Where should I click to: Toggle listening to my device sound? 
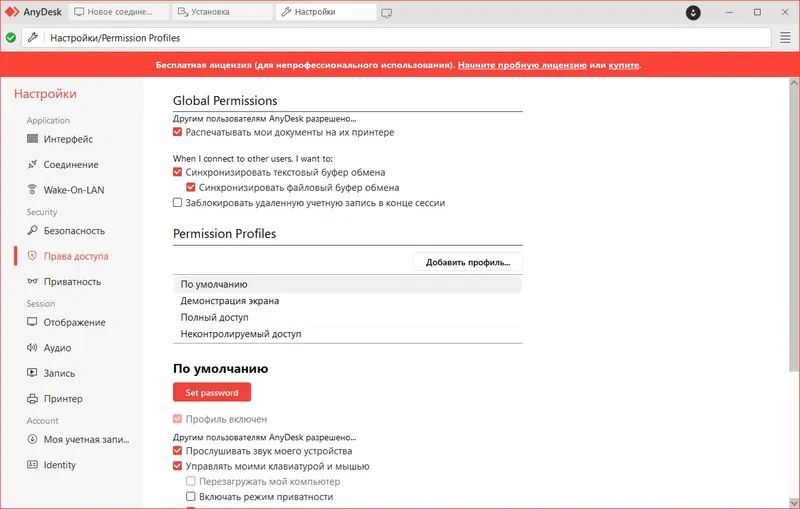point(178,451)
